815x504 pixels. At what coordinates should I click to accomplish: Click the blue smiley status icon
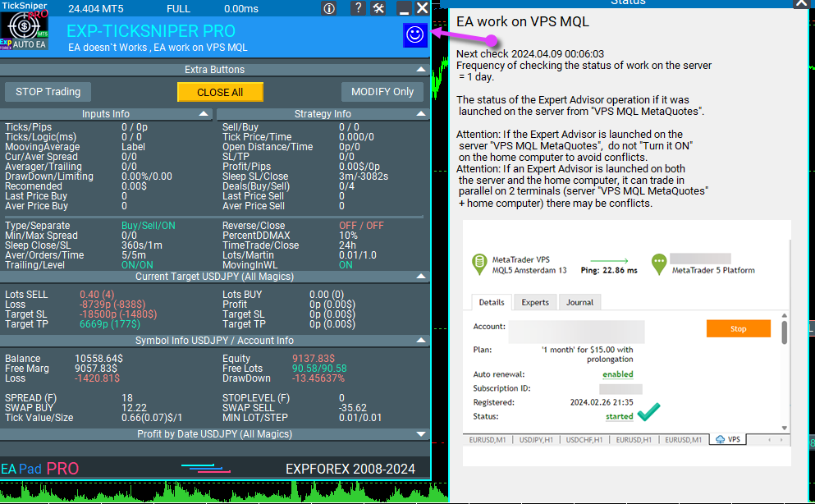[414, 34]
